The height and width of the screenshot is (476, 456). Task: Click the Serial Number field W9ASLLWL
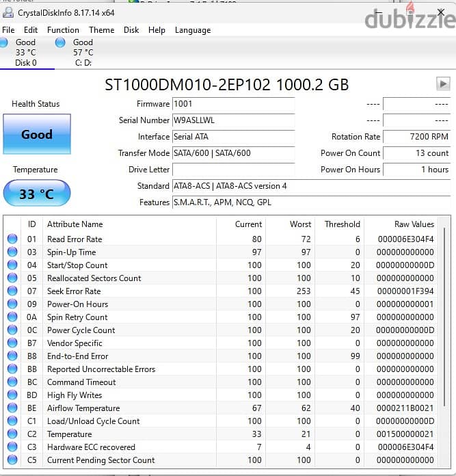click(x=233, y=120)
